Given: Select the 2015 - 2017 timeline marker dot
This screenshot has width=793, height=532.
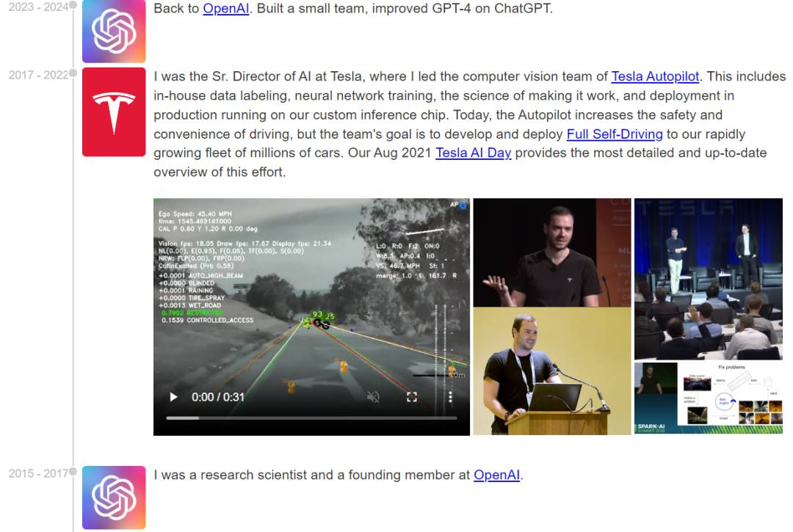Looking at the screenshot, I should 73,471.
